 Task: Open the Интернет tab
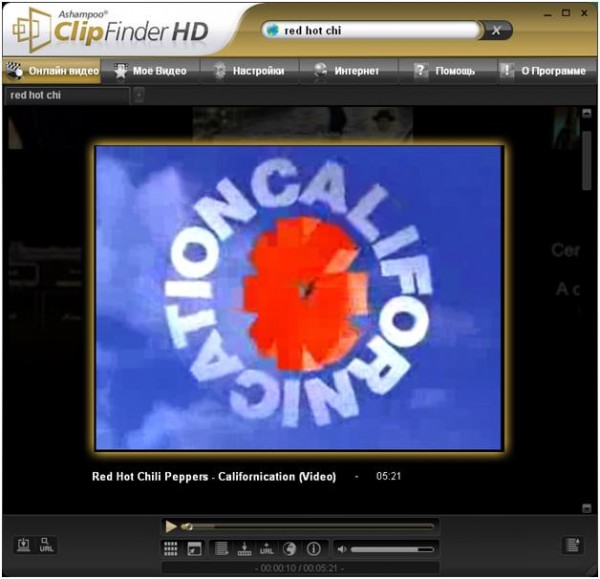click(x=349, y=71)
